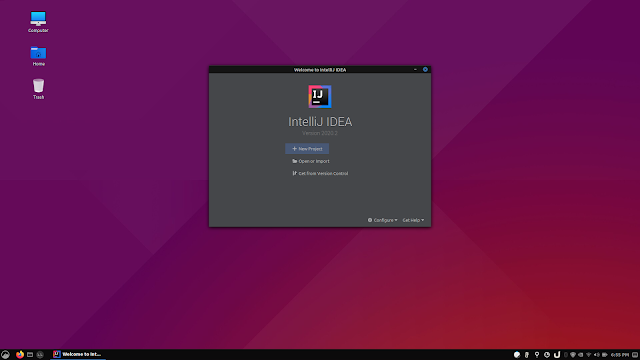This screenshot has width=640, height=360.
Task: Minimize the Welcome to IntelliJ IDEA window
Action: [x=416, y=69]
